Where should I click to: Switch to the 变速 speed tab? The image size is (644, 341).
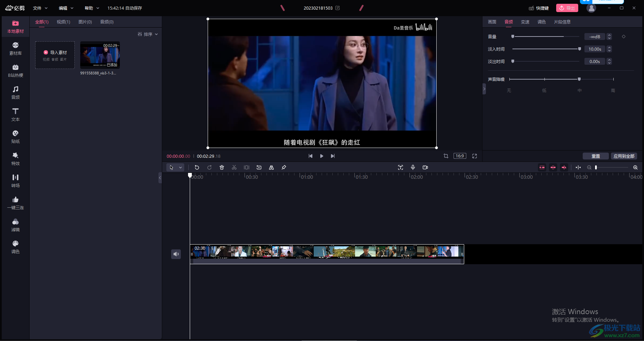coord(525,22)
